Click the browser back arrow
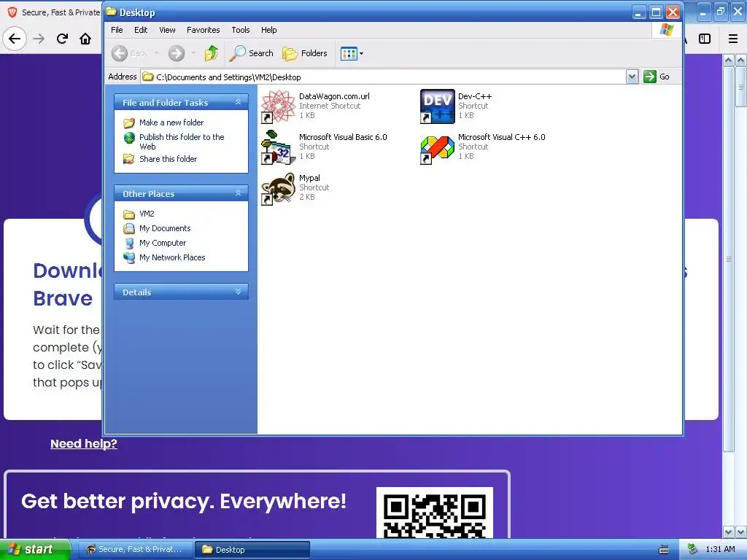 [15, 39]
